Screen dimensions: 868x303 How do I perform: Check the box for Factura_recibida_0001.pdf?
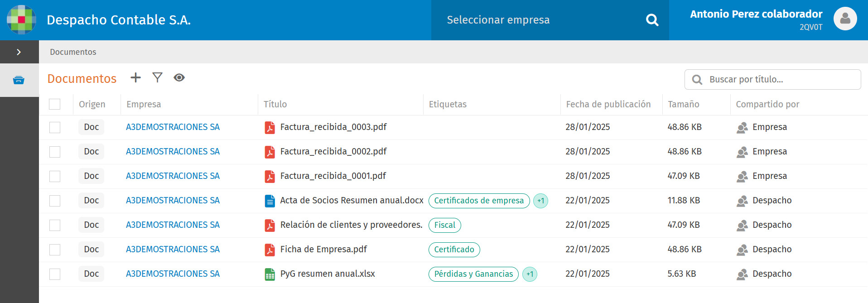[x=55, y=176]
